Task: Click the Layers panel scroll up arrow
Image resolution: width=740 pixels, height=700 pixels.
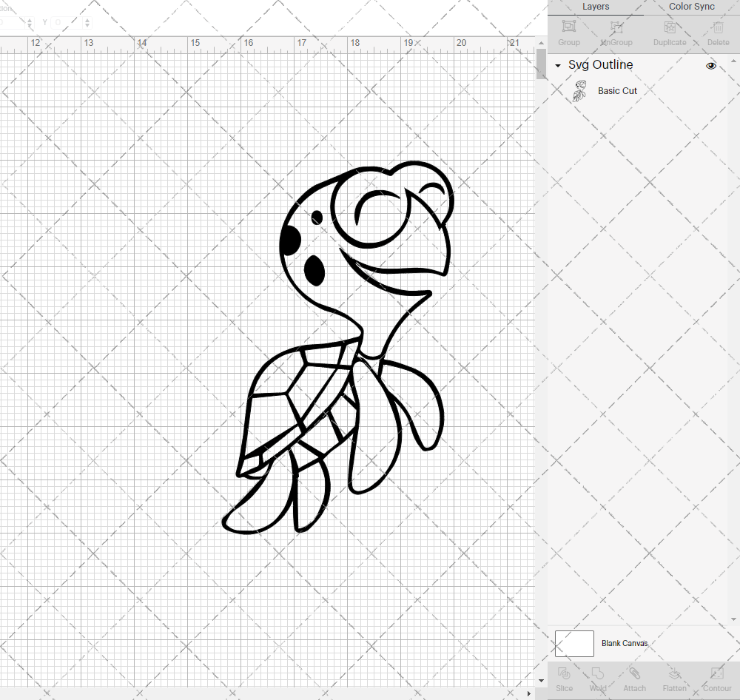Action: [733, 61]
